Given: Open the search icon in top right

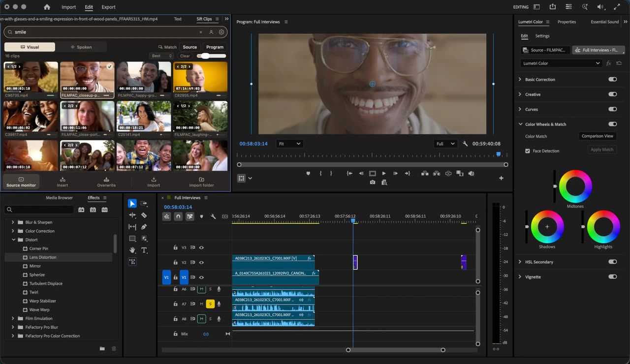Looking at the screenshot, I should click(x=585, y=7).
